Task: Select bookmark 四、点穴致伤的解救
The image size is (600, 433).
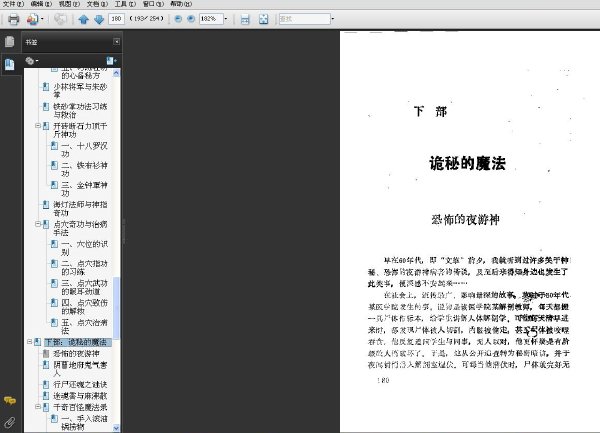Action: tap(84, 306)
